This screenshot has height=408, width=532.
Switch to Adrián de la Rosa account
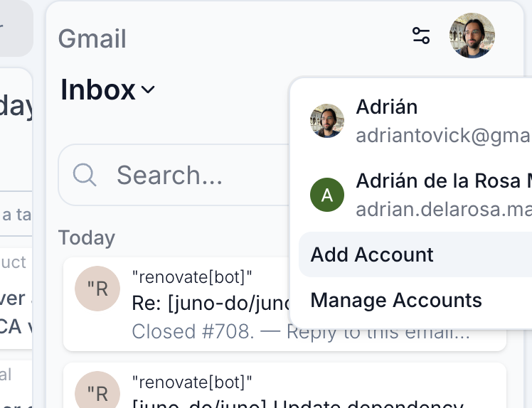415,195
